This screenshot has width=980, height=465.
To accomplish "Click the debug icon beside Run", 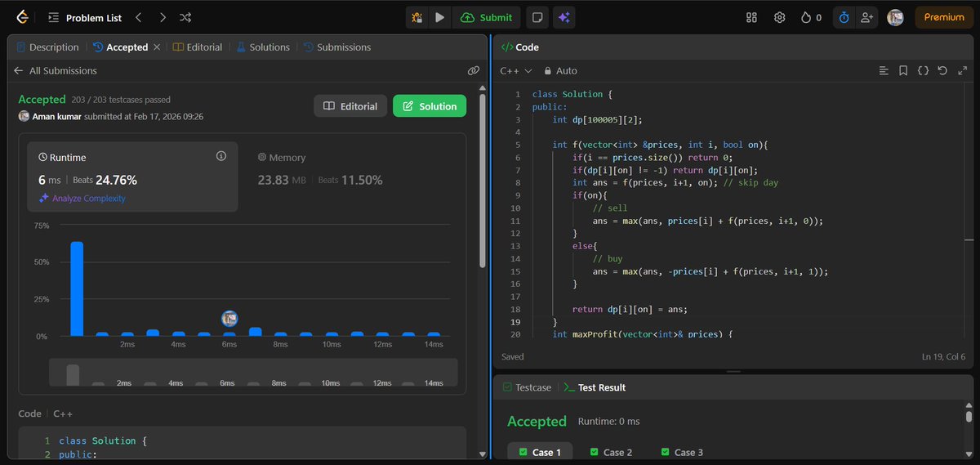I will point(417,17).
